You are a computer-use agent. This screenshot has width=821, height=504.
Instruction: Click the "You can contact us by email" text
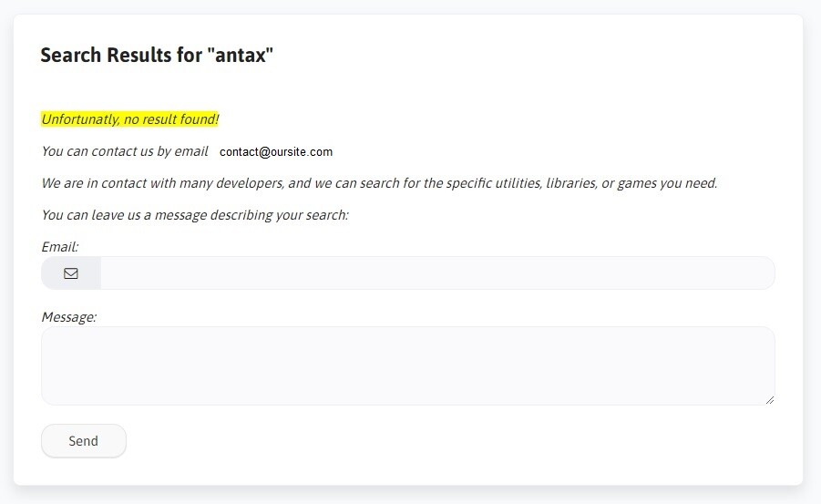tap(125, 151)
